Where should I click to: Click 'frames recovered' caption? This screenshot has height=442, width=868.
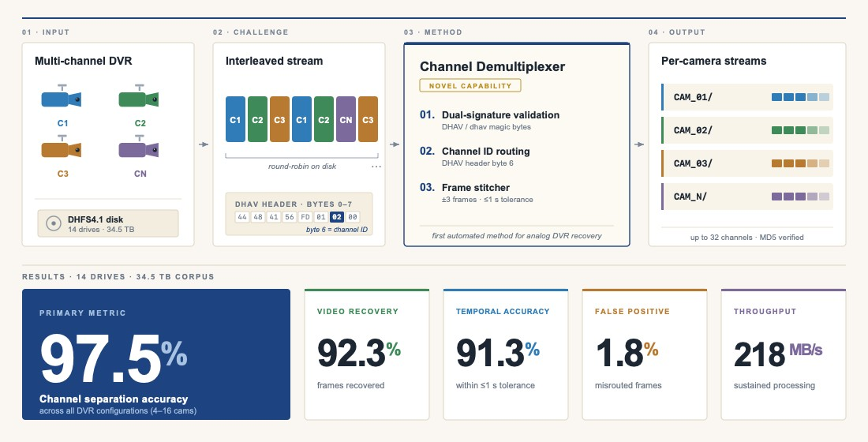coord(350,385)
